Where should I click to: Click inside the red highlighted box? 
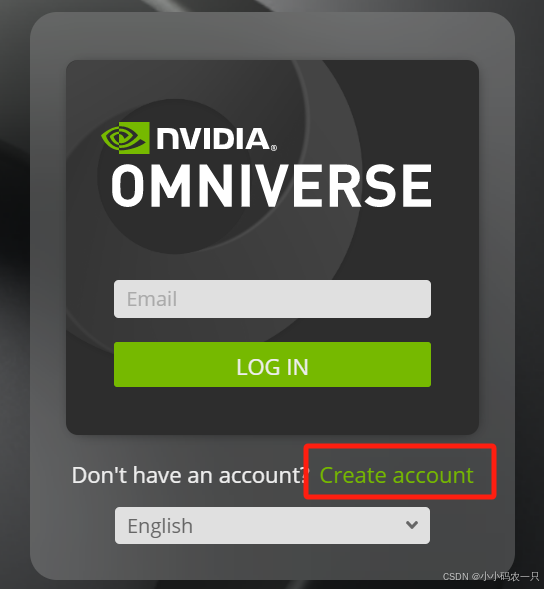[x=400, y=471]
